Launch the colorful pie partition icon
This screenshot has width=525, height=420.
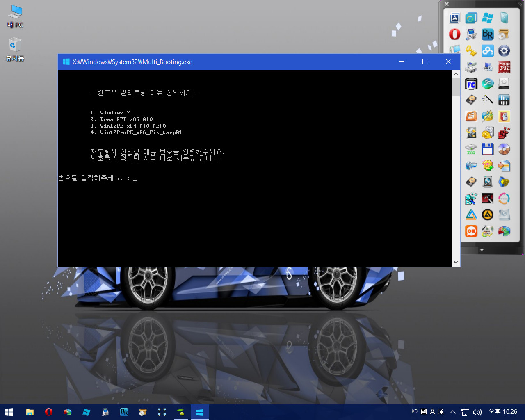504,231
